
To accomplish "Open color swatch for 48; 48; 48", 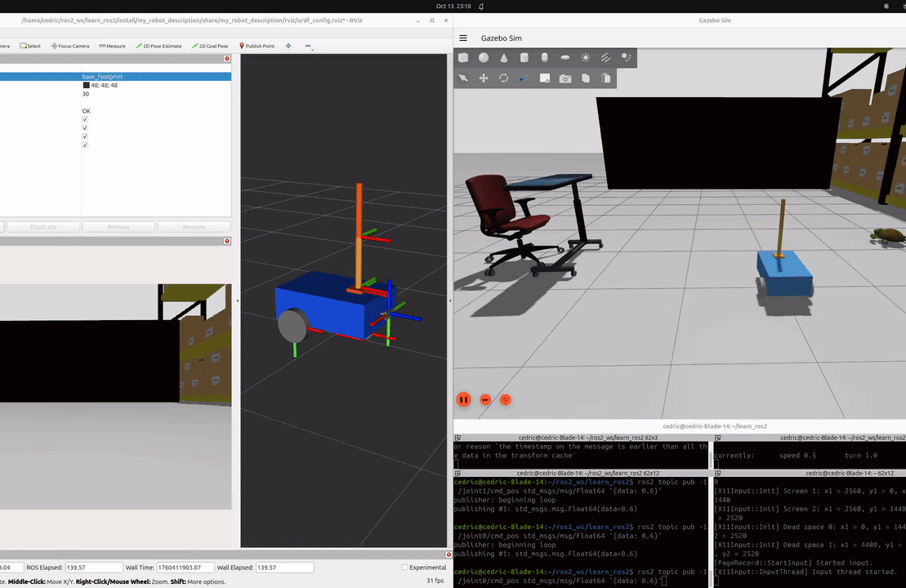I will point(86,85).
